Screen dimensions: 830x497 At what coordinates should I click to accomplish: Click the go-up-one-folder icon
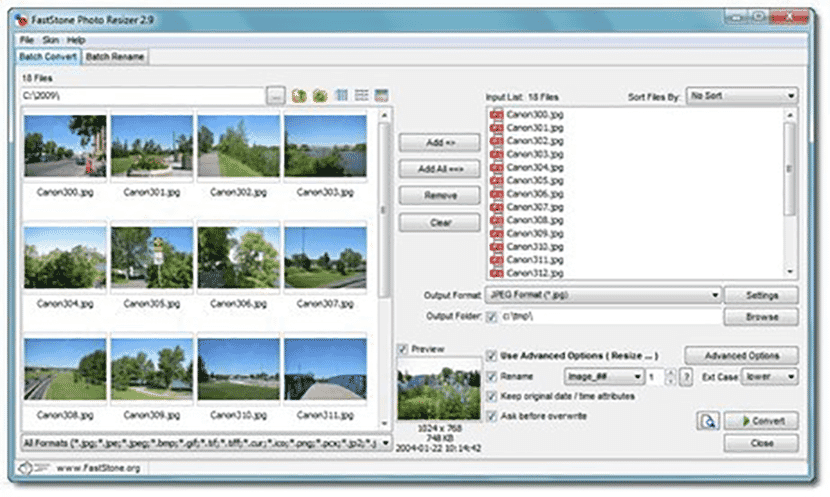(299, 96)
